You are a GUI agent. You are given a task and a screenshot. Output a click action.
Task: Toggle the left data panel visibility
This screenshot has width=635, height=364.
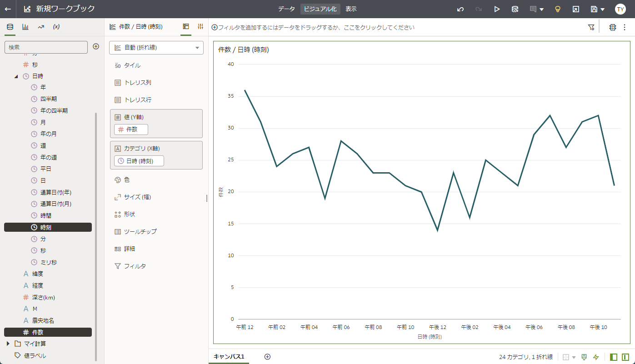tap(614, 357)
